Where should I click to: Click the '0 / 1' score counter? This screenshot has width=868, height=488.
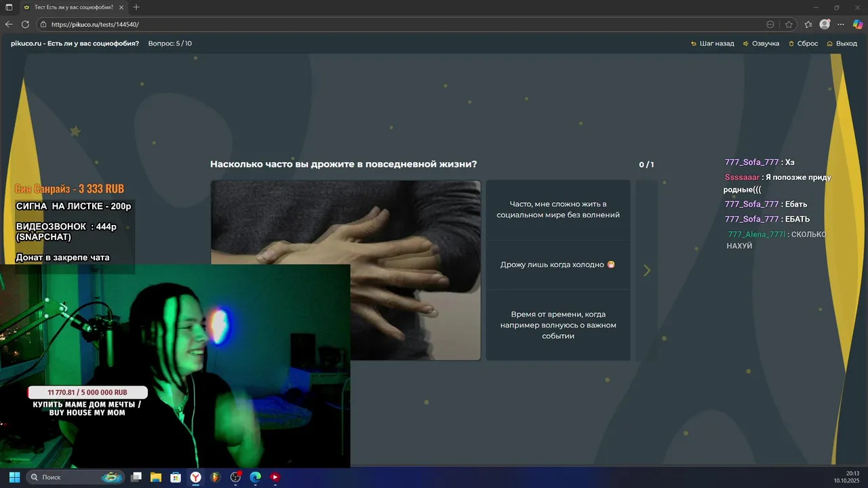(646, 165)
